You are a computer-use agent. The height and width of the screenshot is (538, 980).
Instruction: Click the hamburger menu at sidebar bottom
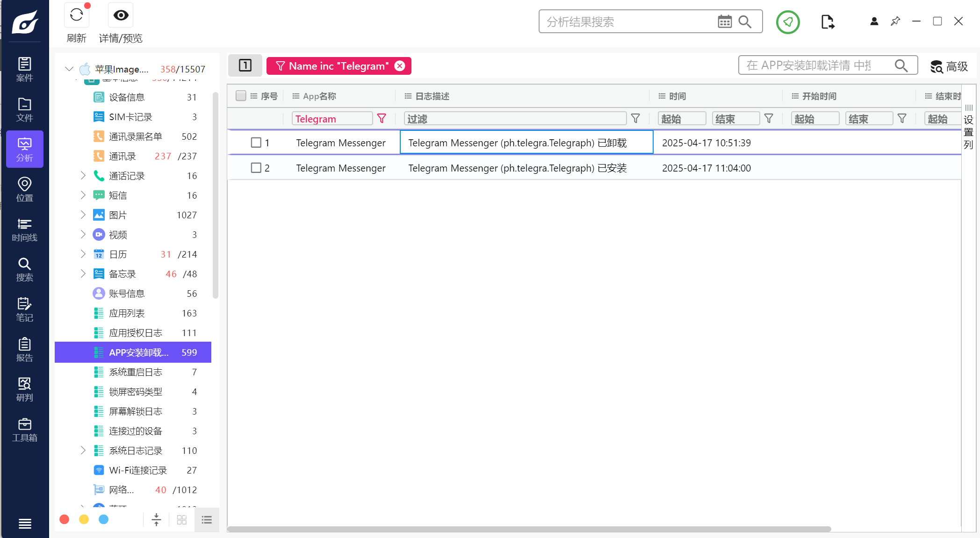[x=25, y=524]
